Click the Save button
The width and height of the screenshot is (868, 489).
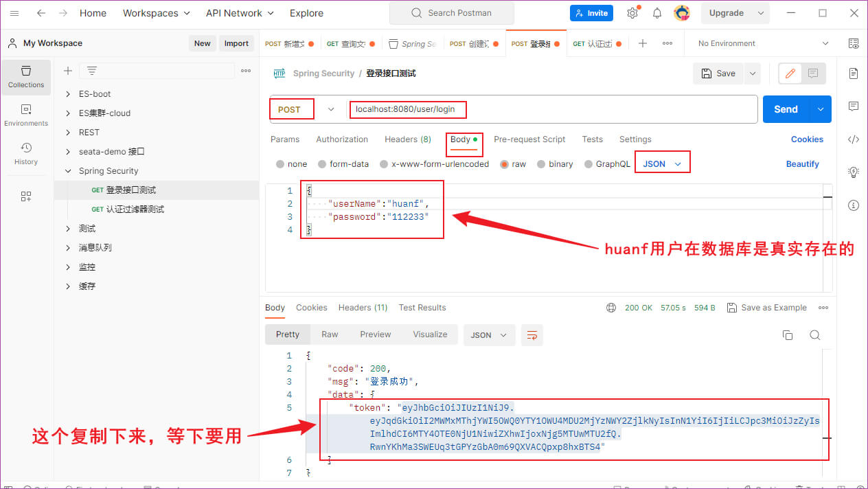pos(719,73)
